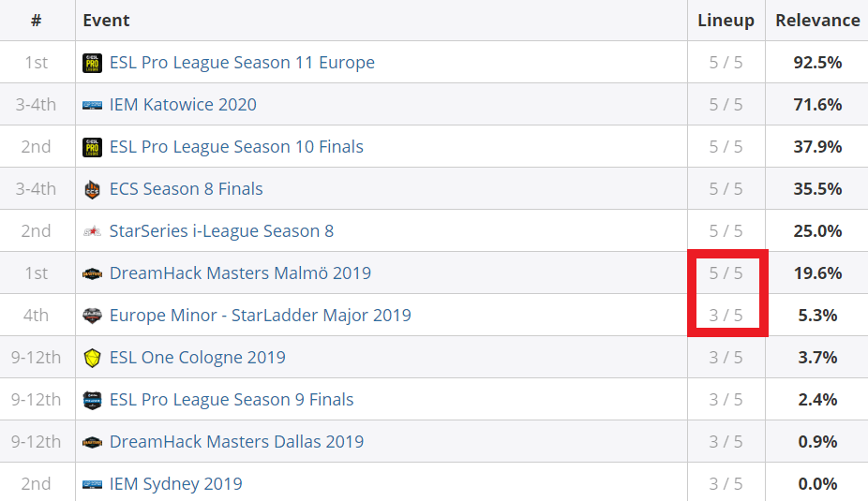Click the 3 / 5 lineup for Europe Minor

pyautogui.click(x=726, y=316)
